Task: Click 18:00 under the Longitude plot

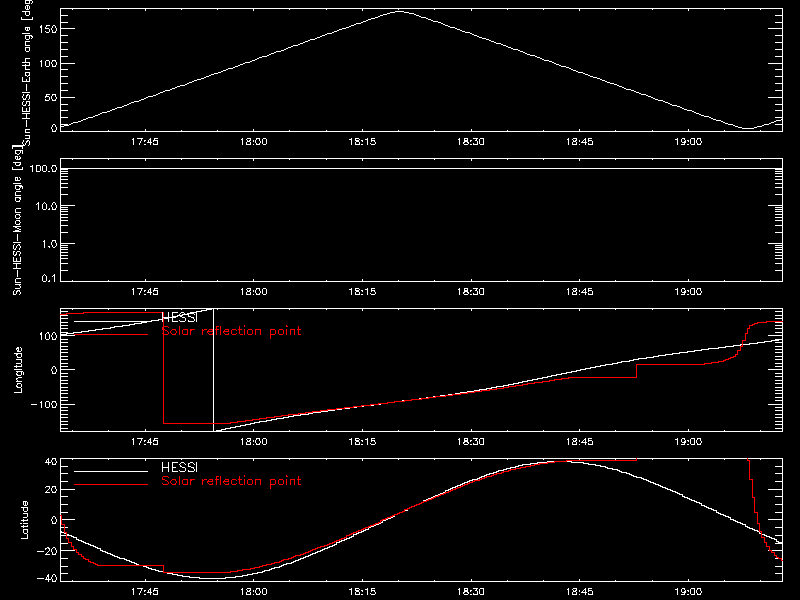Action: [254, 442]
